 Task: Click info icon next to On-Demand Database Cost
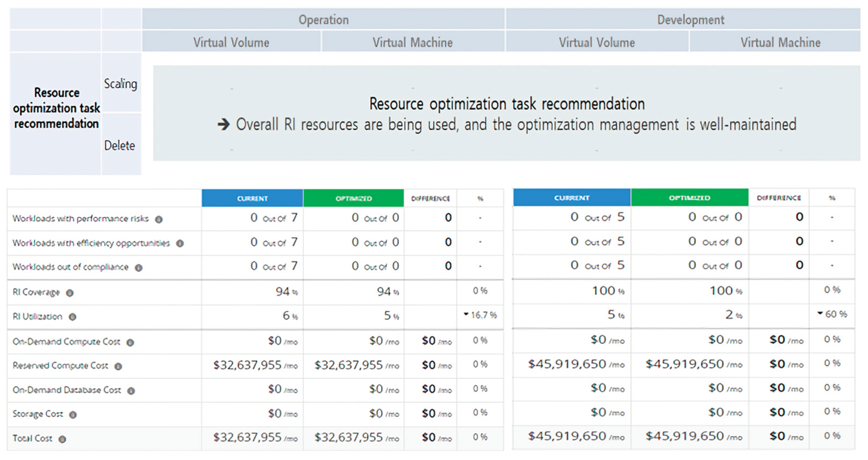pyautogui.click(x=131, y=390)
